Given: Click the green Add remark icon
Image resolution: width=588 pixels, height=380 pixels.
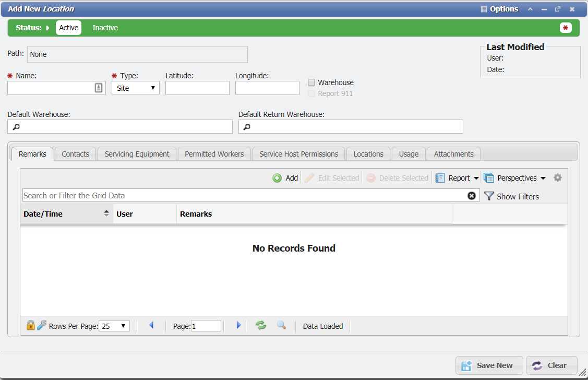Looking at the screenshot, I should click(277, 178).
